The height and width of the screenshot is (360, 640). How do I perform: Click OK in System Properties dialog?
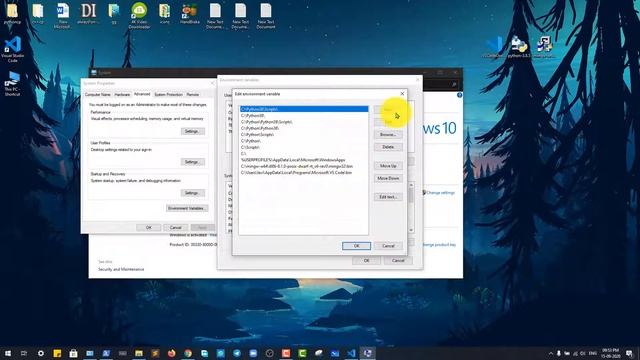click(x=149, y=227)
